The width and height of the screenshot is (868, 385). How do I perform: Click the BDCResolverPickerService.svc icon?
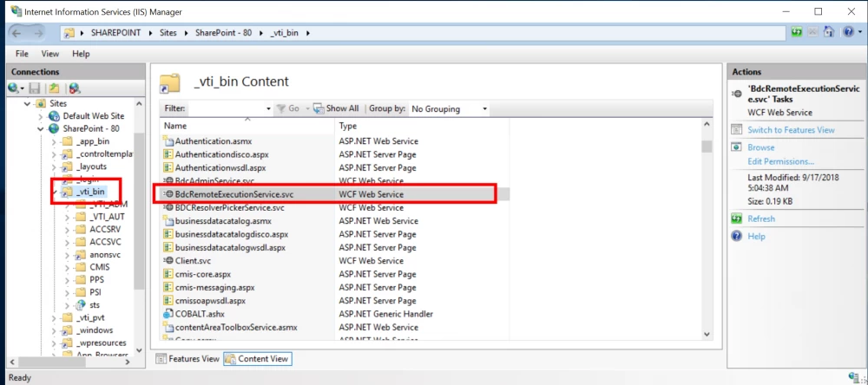168,207
